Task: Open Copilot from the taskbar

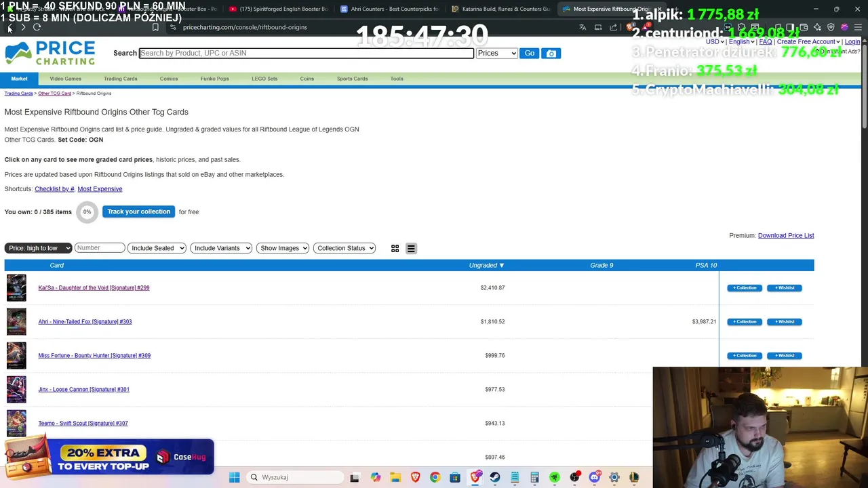Action: (376, 477)
